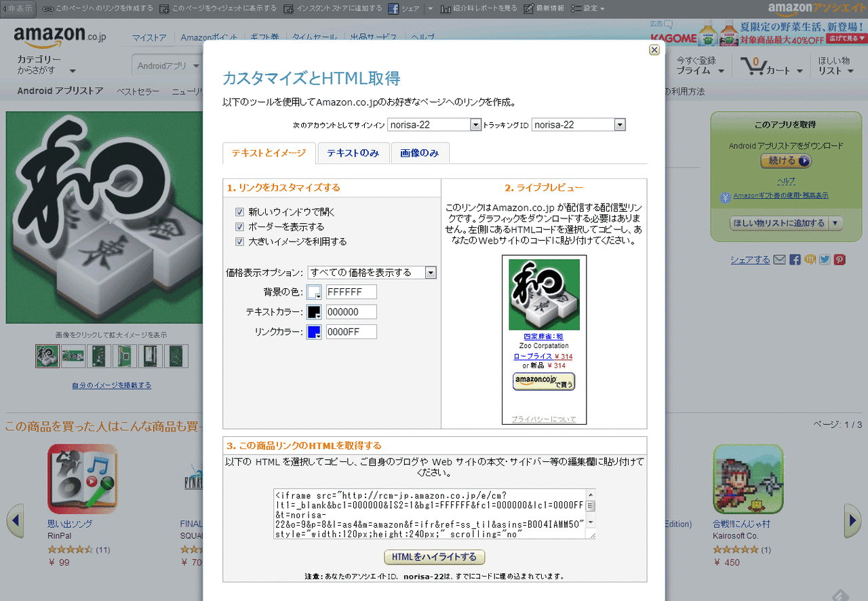The height and width of the screenshot is (601, 868).
Task: Click the ヘルプ link in the app box
Action: (x=786, y=180)
